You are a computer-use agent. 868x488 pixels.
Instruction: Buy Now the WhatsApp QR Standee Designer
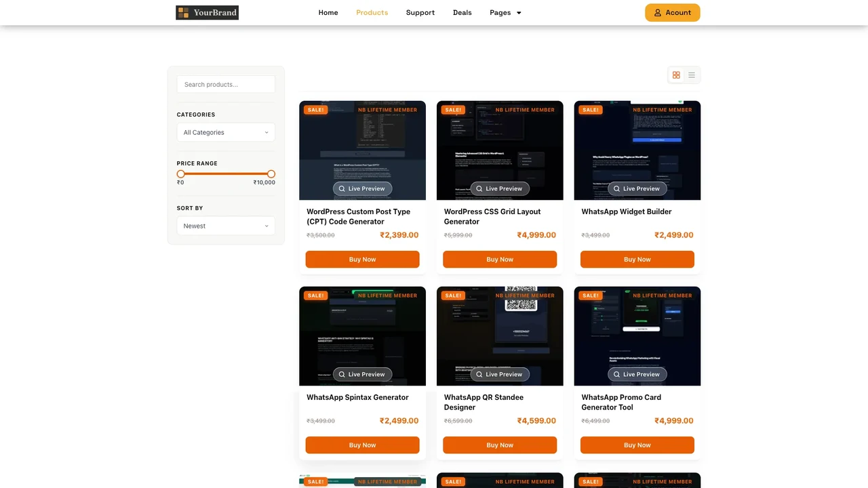pos(500,445)
